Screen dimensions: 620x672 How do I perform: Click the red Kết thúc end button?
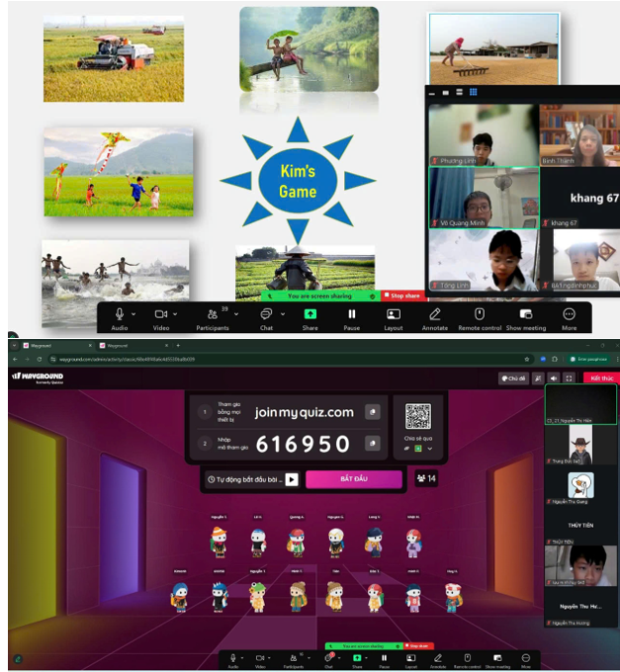tap(597, 378)
